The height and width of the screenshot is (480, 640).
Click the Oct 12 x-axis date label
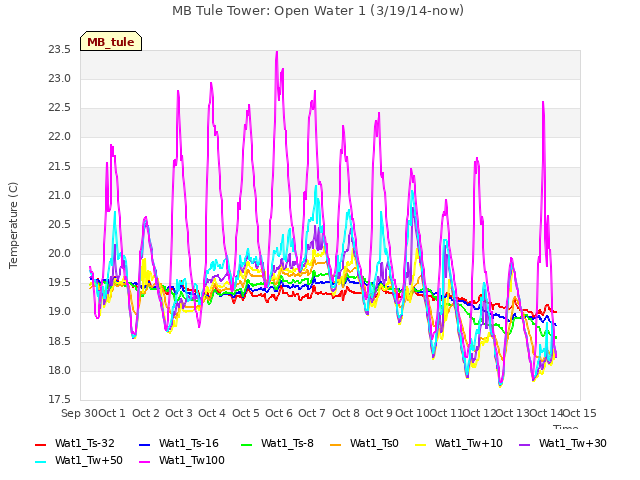tap(479, 413)
